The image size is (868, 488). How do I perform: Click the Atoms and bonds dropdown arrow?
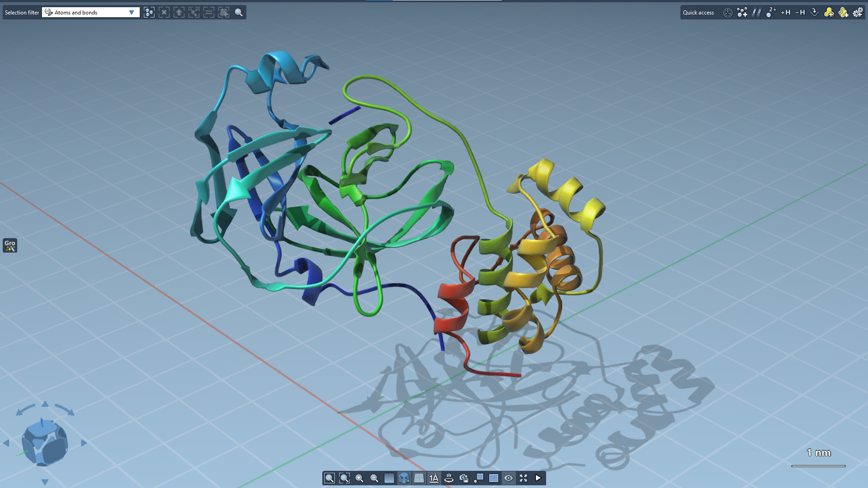click(132, 12)
